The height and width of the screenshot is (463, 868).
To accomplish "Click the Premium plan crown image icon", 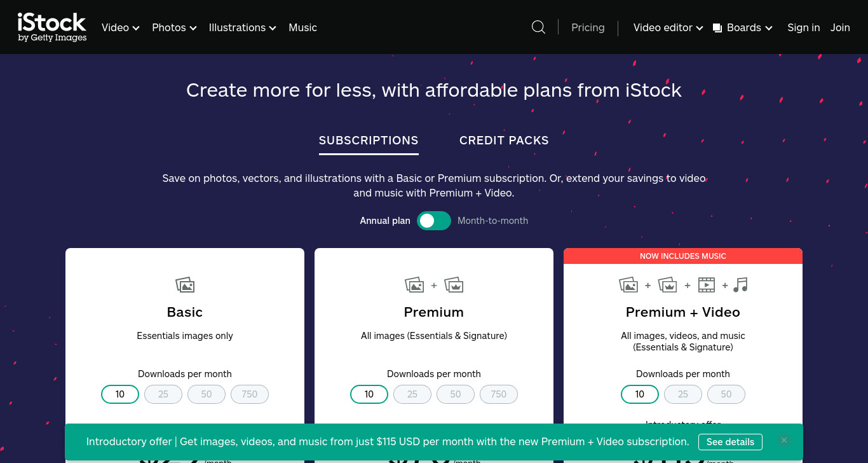I will click(x=454, y=284).
